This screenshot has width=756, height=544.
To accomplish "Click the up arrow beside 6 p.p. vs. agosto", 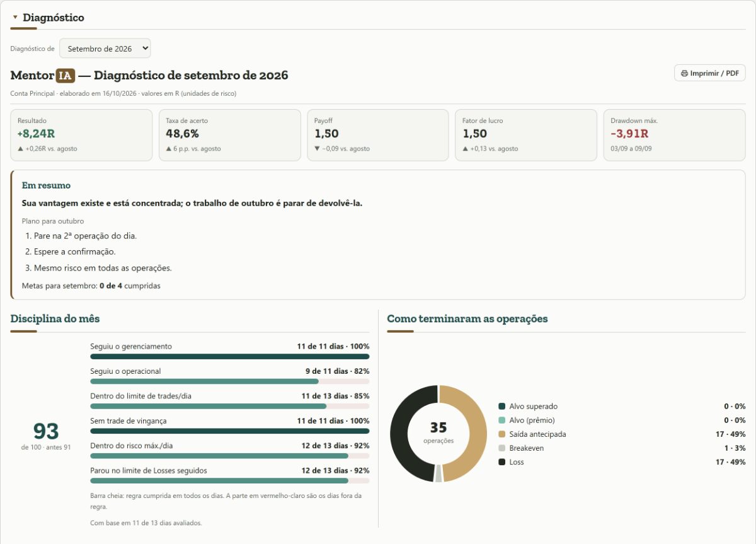I will (x=168, y=149).
